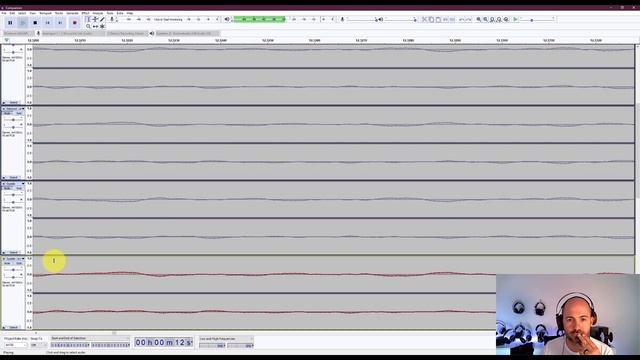The width and height of the screenshot is (640, 360).
Task: Pause playback with the Pause button
Action: tap(10, 23)
